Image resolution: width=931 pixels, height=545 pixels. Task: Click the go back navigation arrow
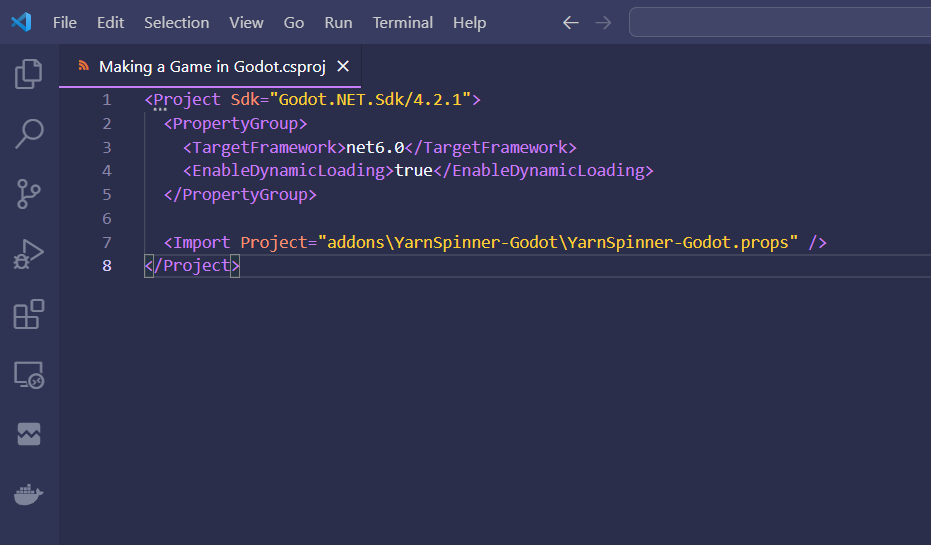(571, 22)
